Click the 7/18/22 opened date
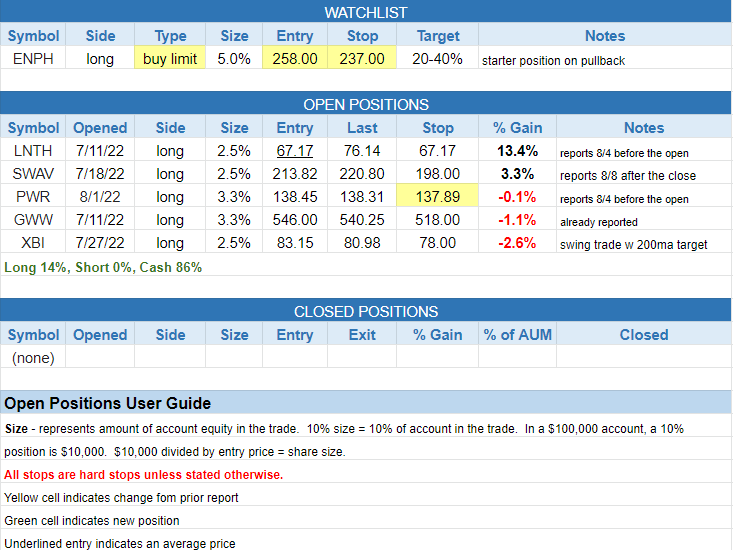The image size is (733, 550). (100, 174)
